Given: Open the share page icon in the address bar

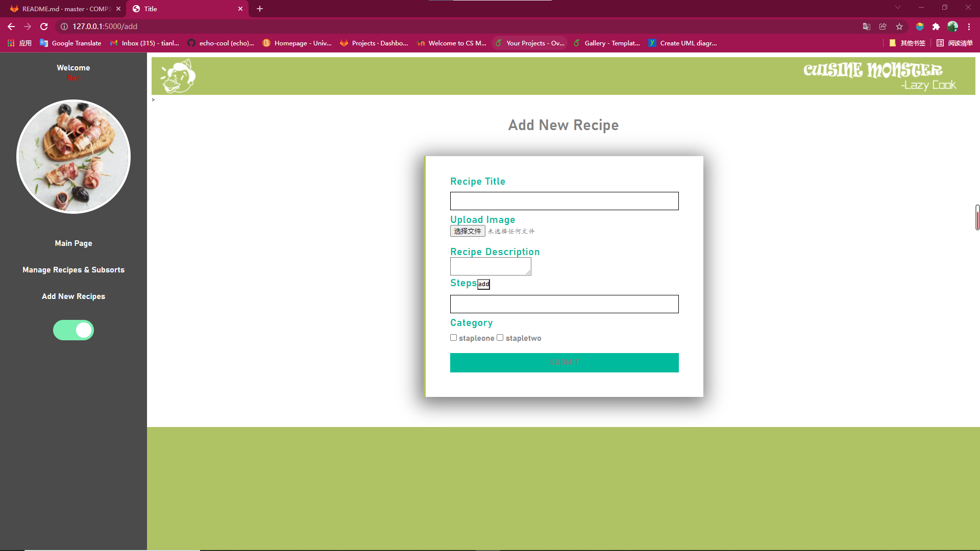Looking at the screenshot, I should click(883, 27).
